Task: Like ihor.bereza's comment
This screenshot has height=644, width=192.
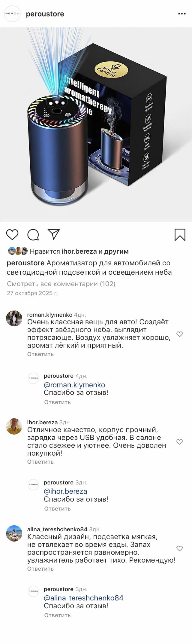Action: pos(179,442)
